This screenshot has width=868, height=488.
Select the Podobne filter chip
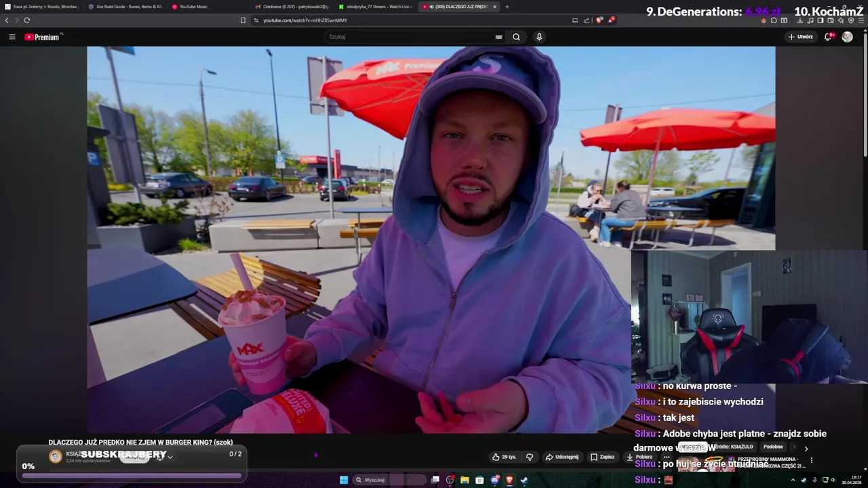[773, 447]
